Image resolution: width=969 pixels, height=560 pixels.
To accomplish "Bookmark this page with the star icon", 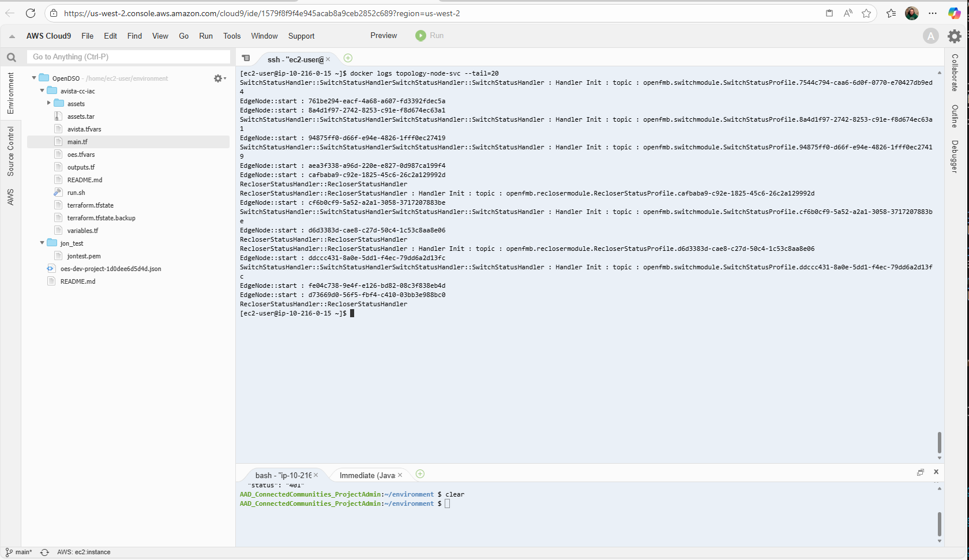I will coord(866,13).
